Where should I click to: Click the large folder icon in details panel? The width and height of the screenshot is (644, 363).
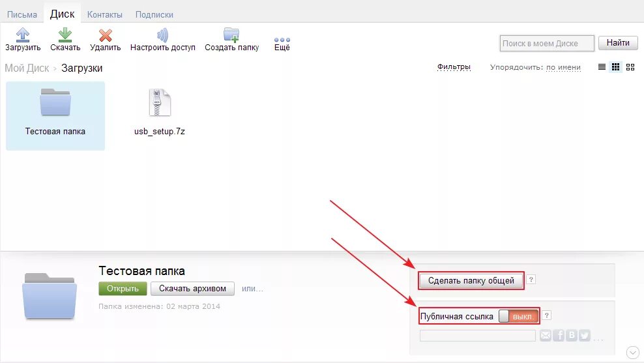[x=50, y=296]
